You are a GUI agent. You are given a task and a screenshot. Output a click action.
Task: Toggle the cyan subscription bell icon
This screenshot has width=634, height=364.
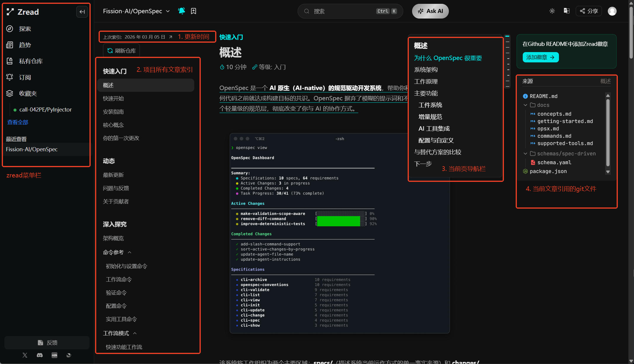[x=182, y=11]
